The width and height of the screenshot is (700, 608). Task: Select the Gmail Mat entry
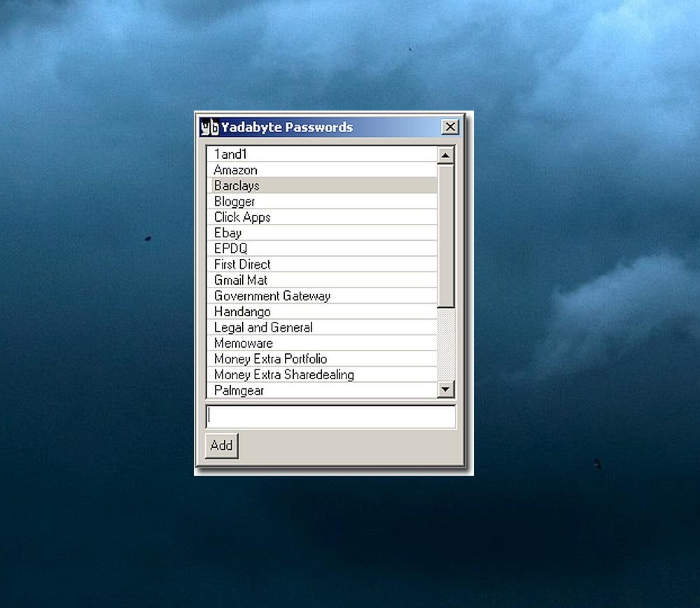click(322, 280)
